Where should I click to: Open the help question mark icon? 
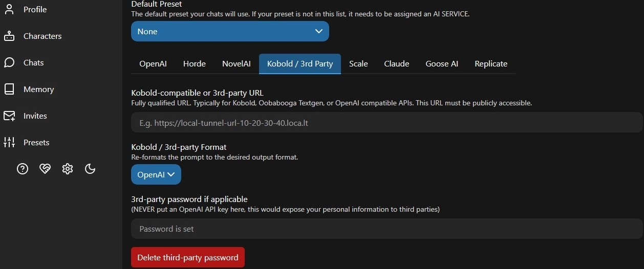[x=23, y=169]
